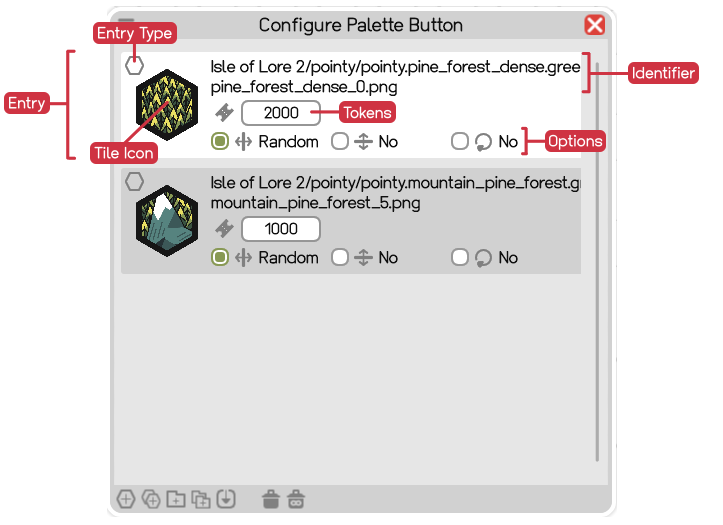
Task: Click the entry type hexagon of pine_forest_dense
Action: tap(134, 66)
